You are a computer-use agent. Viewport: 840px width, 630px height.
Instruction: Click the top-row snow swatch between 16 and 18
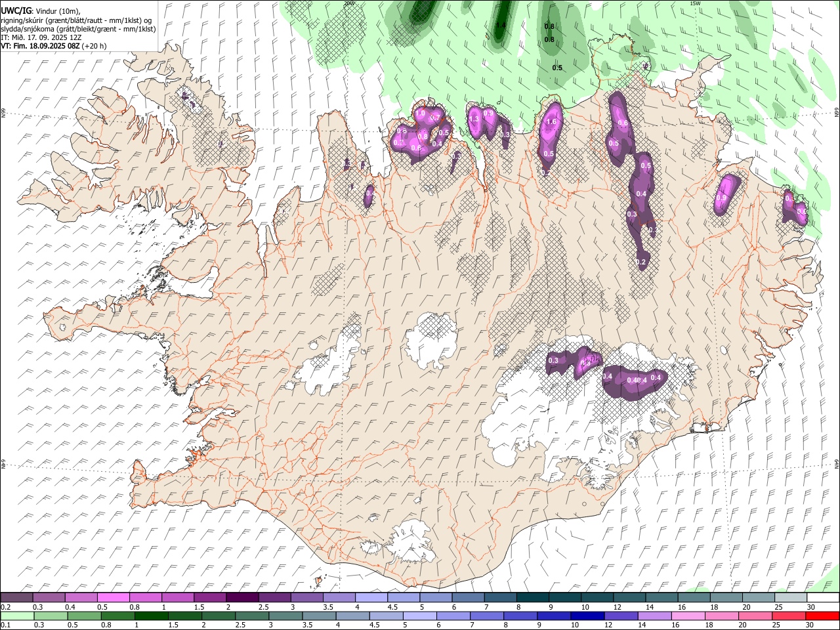point(693,597)
